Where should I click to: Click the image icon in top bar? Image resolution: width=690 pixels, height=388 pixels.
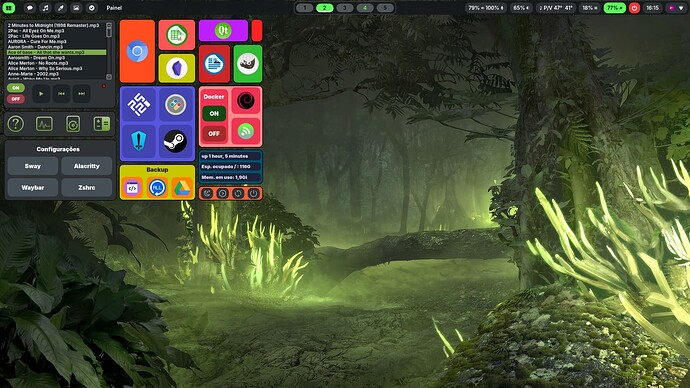coord(76,7)
